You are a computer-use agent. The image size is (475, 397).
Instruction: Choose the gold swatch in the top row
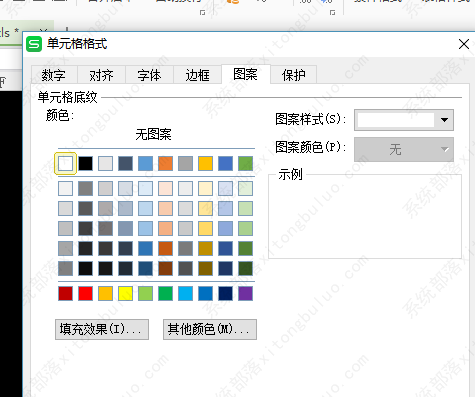pos(205,163)
